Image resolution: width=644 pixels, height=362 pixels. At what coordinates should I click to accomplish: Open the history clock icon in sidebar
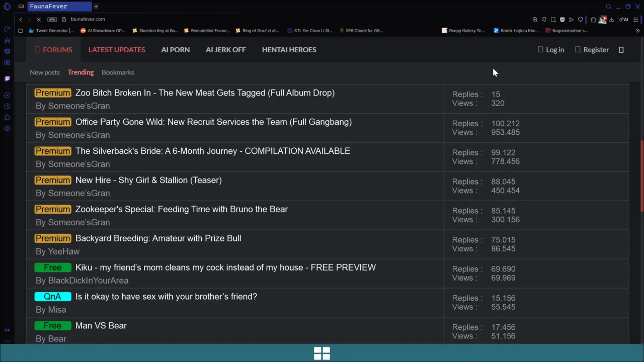7,106
